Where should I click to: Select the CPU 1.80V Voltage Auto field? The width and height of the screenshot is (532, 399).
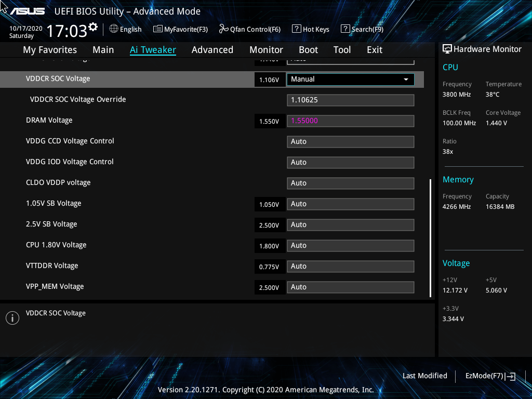pyautogui.click(x=351, y=246)
